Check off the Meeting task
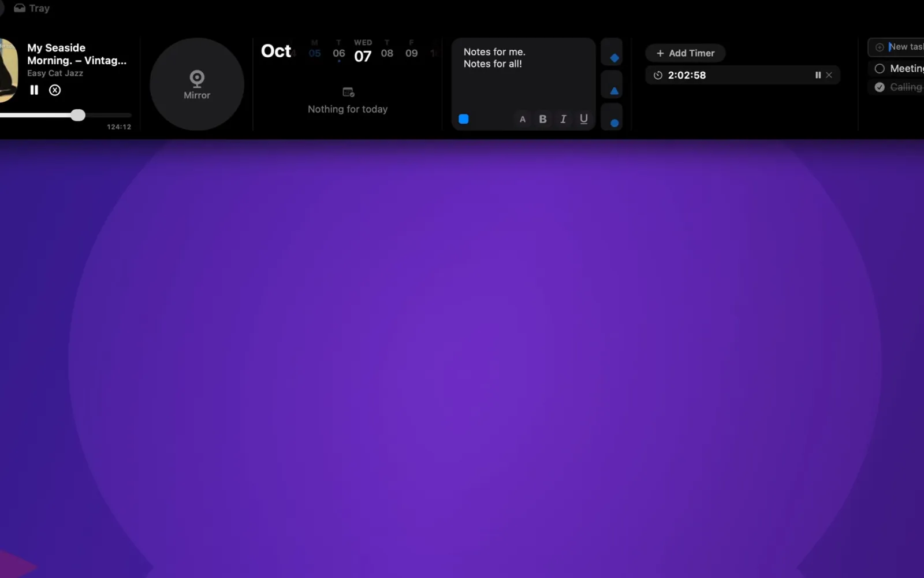Image resolution: width=924 pixels, height=578 pixels. pyautogui.click(x=880, y=69)
